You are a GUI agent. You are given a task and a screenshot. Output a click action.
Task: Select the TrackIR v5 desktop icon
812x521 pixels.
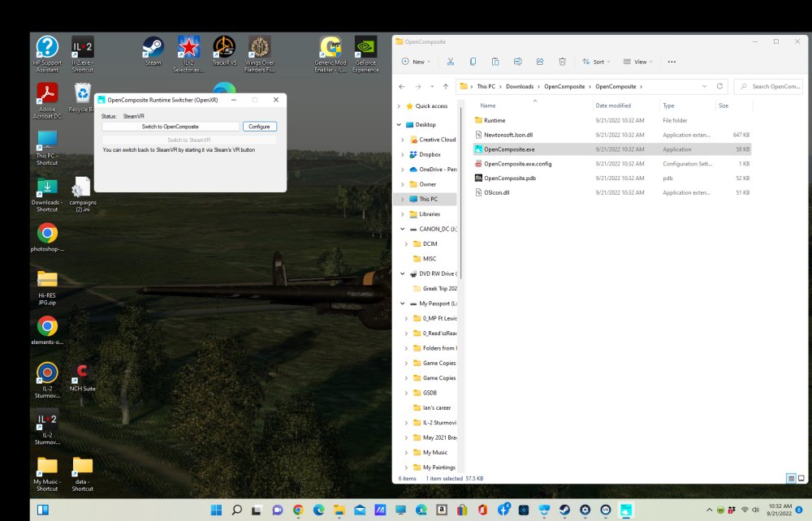224,48
